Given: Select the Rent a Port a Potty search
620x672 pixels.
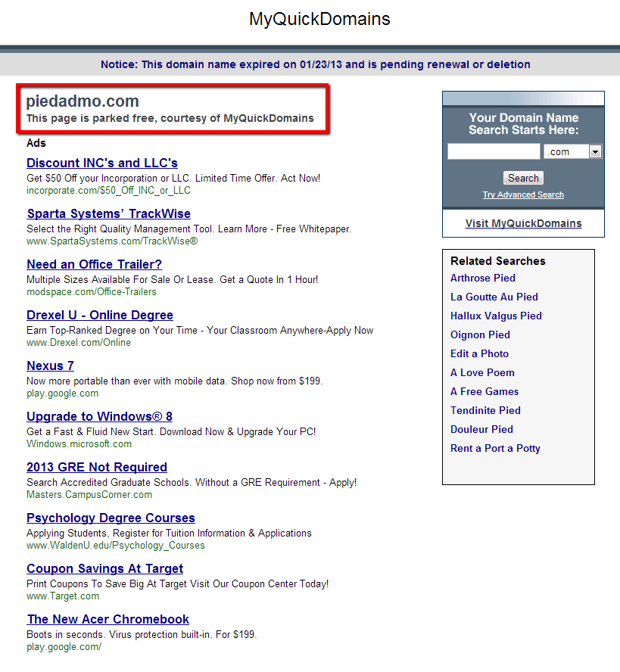Looking at the screenshot, I should coord(495,448).
